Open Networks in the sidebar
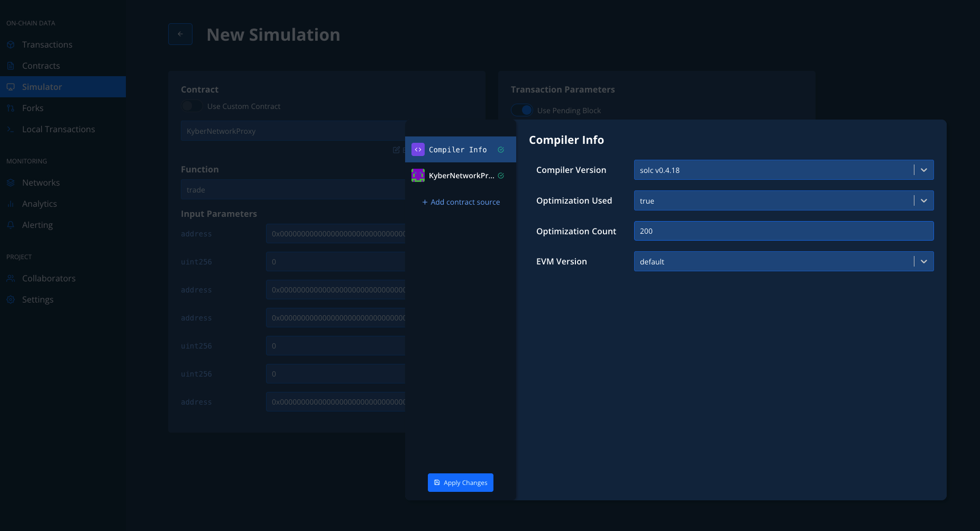 pyautogui.click(x=63, y=182)
